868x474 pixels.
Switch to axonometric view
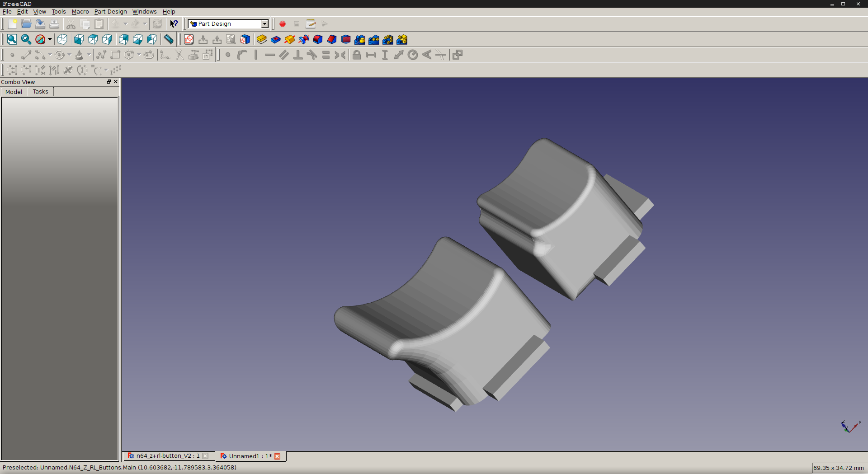(x=62, y=40)
